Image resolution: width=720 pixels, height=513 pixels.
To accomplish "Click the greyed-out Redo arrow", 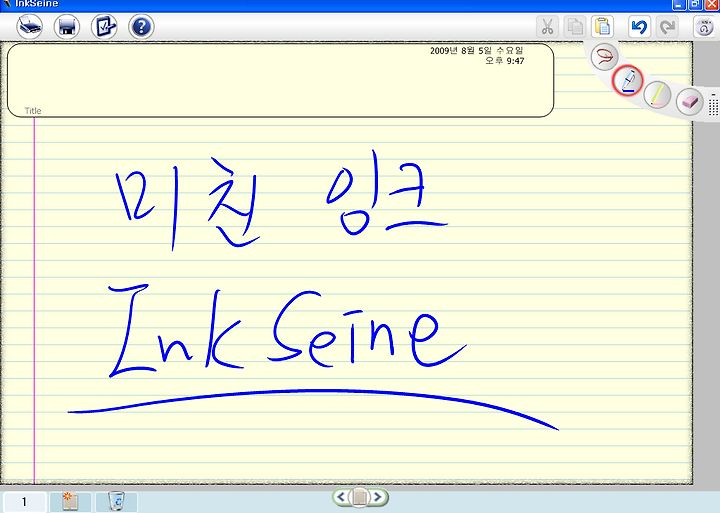I will pyautogui.click(x=667, y=26).
